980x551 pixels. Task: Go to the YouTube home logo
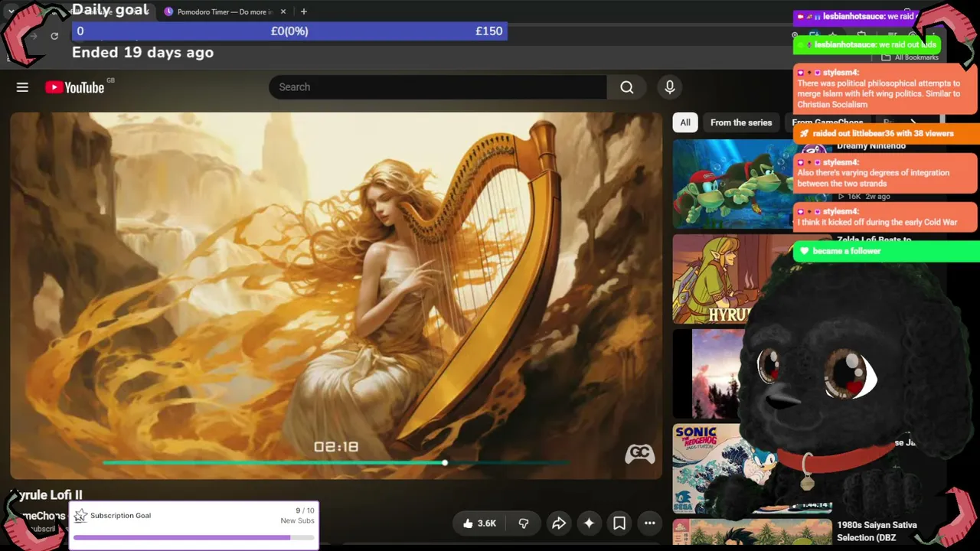(x=74, y=87)
